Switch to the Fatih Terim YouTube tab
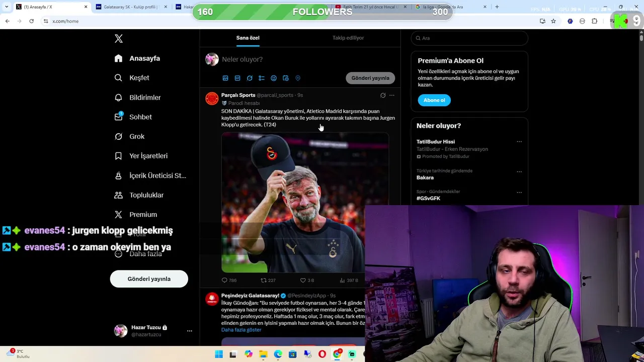Viewport: 644px width, 362px height. [x=371, y=7]
